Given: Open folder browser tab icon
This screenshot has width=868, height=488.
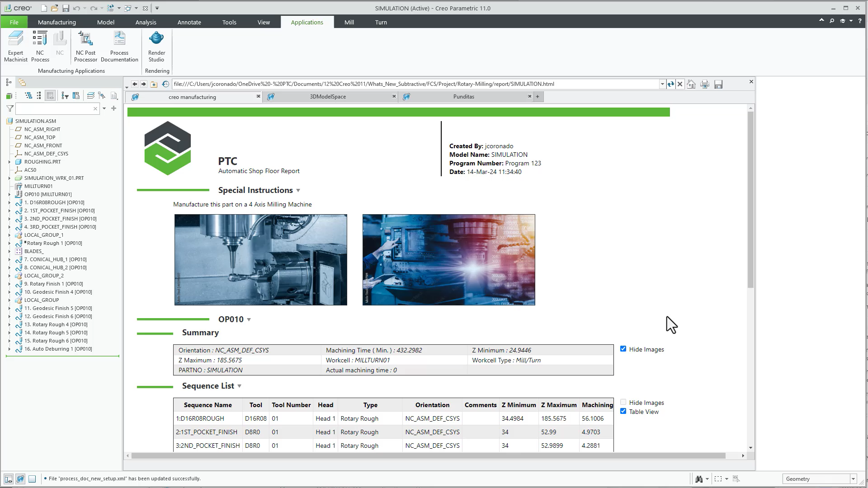Looking at the screenshot, I should point(22,82).
